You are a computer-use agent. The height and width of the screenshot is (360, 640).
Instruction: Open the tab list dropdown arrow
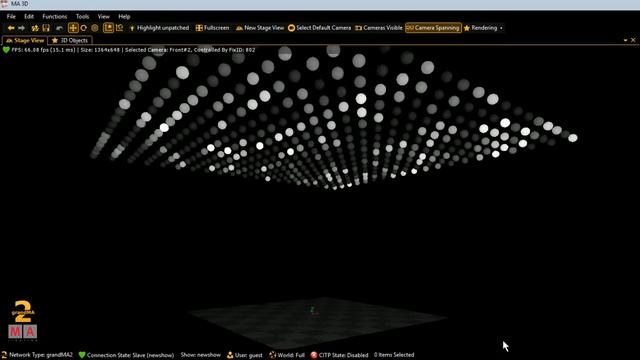pyautogui.click(x=625, y=40)
